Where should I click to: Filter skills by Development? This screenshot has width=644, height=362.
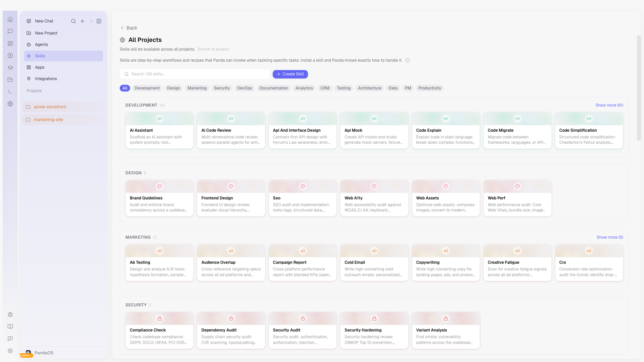(147, 88)
